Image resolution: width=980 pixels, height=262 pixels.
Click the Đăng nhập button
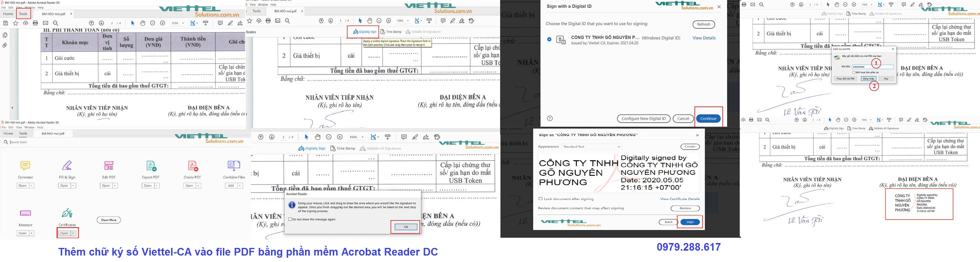click(868, 79)
